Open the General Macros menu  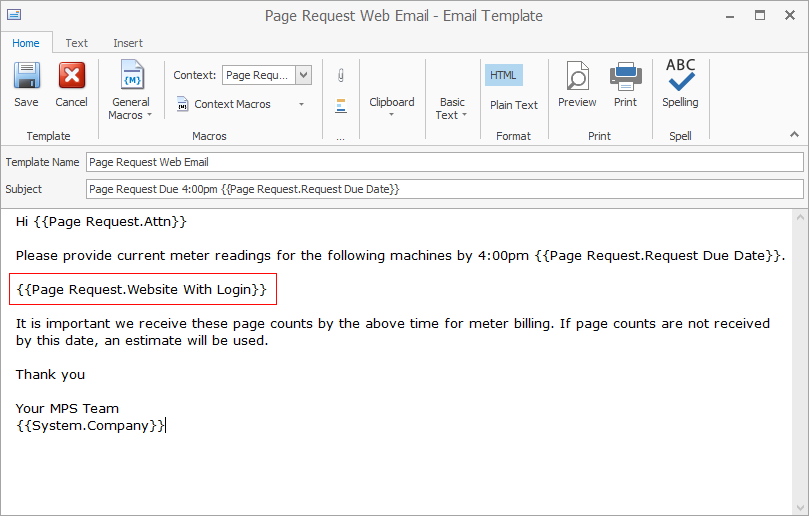[130, 91]
